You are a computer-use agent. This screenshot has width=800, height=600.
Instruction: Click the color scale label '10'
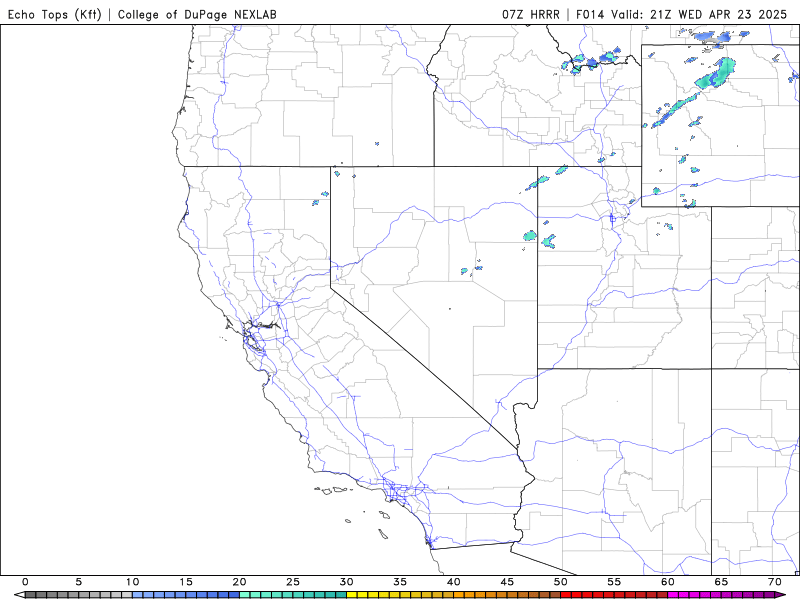coord(132,582)
